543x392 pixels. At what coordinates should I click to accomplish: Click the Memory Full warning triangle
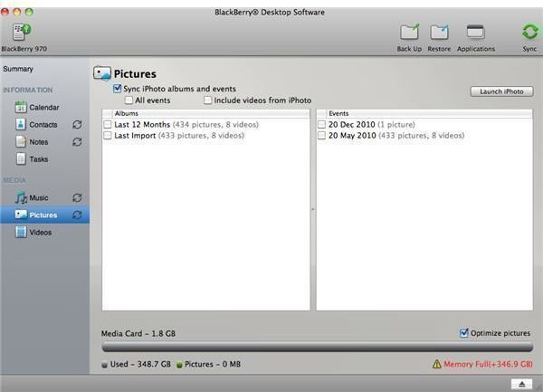click(437, 364)
